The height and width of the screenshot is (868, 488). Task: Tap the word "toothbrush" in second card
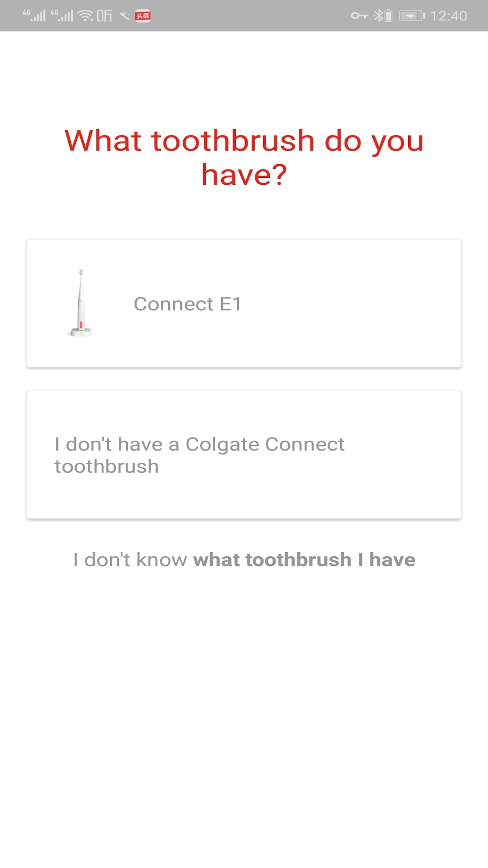[106, 466]
